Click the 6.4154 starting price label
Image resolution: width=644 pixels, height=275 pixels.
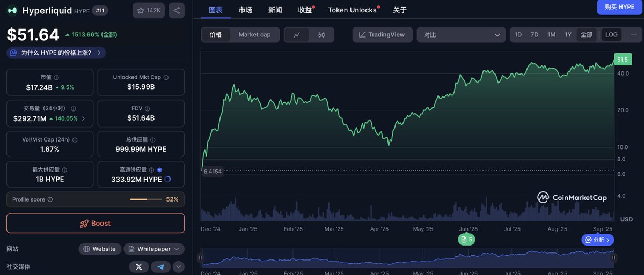pos(213,172)
